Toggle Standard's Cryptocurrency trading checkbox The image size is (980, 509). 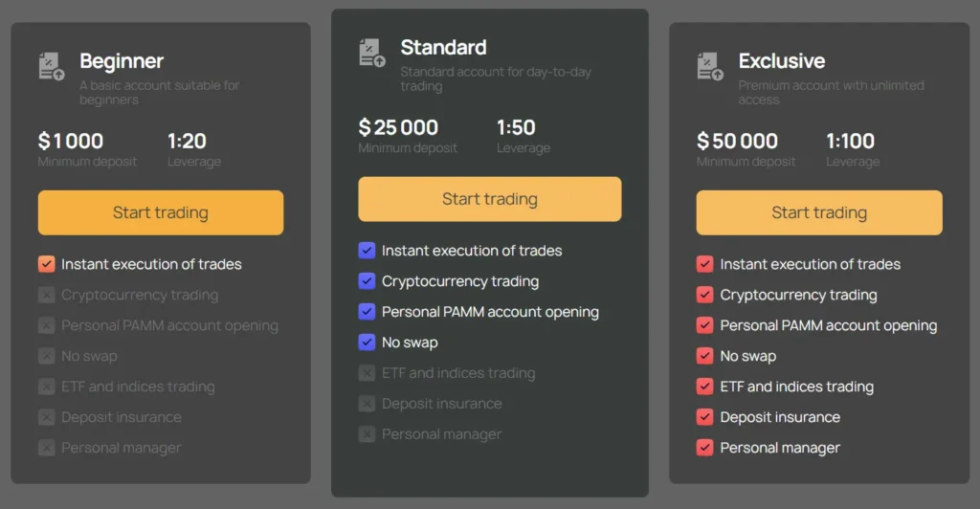click(367, 281)
